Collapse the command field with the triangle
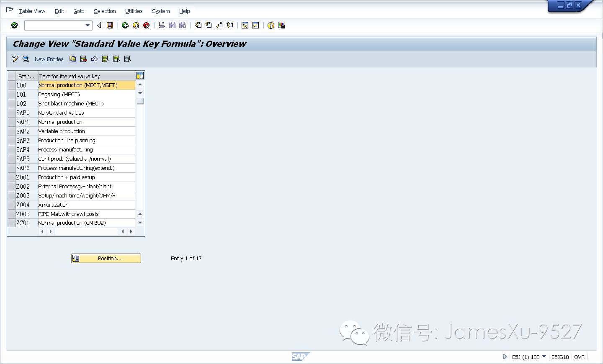This screenshot has width=603, height=364. click(99, 26)
